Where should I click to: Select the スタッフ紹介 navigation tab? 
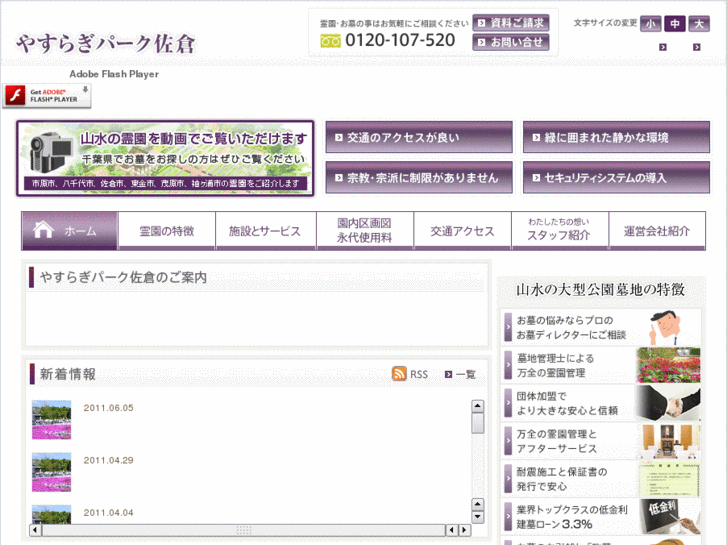coord(560,231)
